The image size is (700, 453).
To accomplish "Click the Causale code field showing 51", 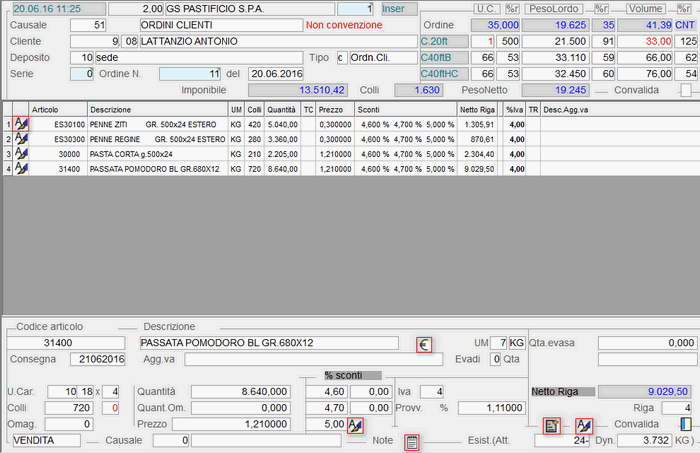I will pyautogui.click(x=88, y=25).
